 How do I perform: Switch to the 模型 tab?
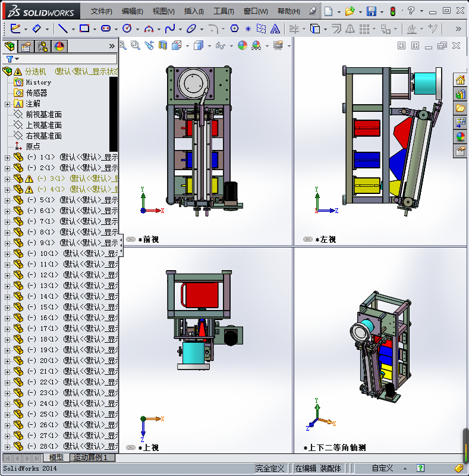click(x=56, y=458)
